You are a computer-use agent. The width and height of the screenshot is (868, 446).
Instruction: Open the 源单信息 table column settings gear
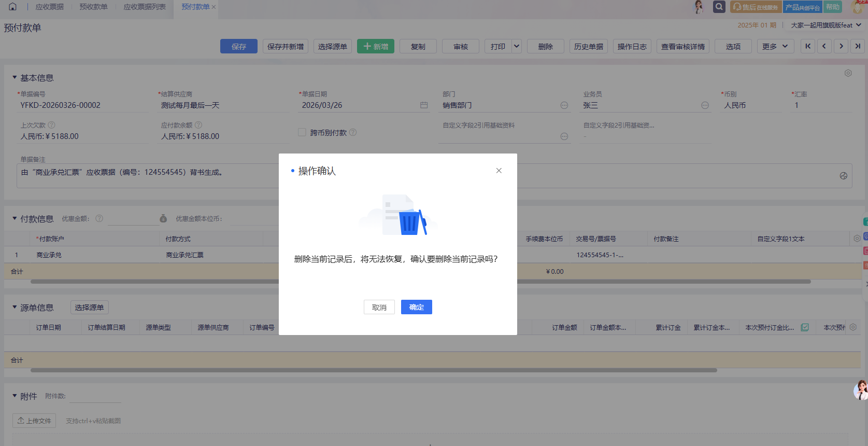[x=853, y=327]
